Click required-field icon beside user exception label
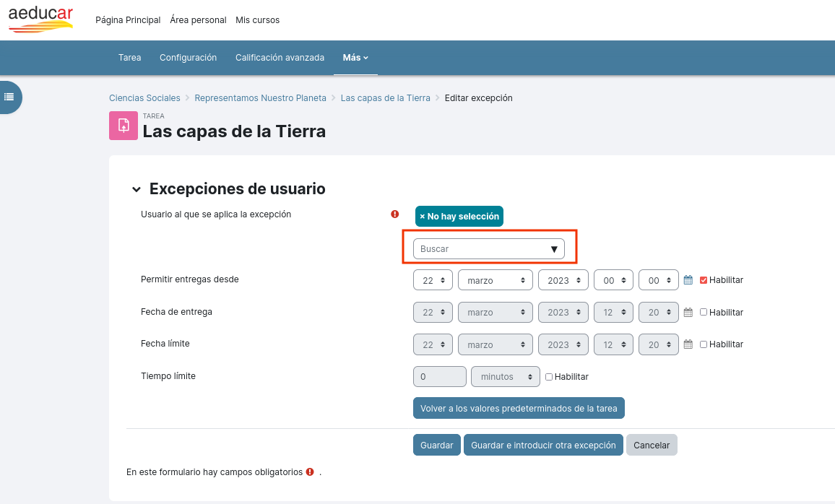 coord(394,214)
